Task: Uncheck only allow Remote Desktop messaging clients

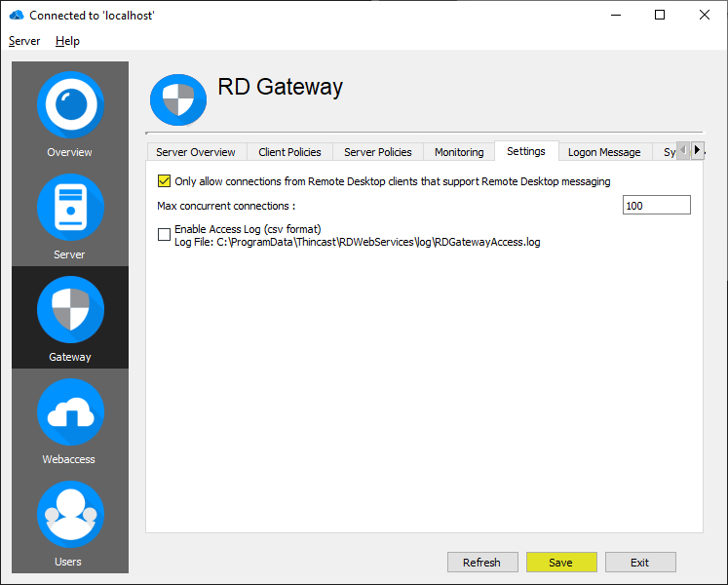Action: [164, 181]
